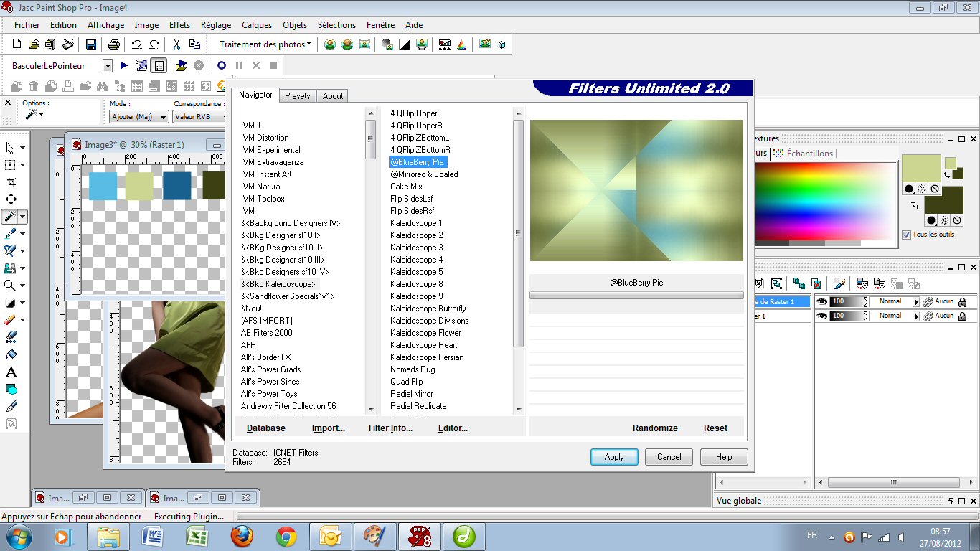Image resolution: width=980 pixels, height=551 pixels.
Task: Select the Zoom magnifier tool
Action: pos(11,286)
